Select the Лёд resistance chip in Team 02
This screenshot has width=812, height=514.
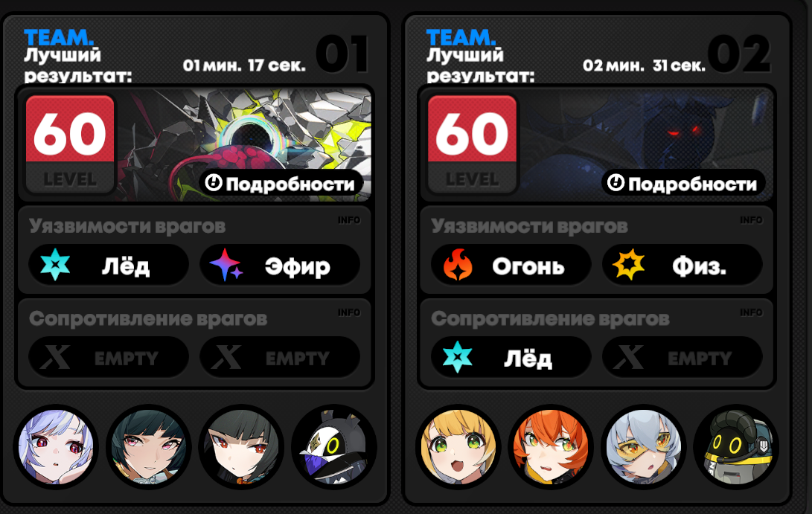tap(511, 357)
